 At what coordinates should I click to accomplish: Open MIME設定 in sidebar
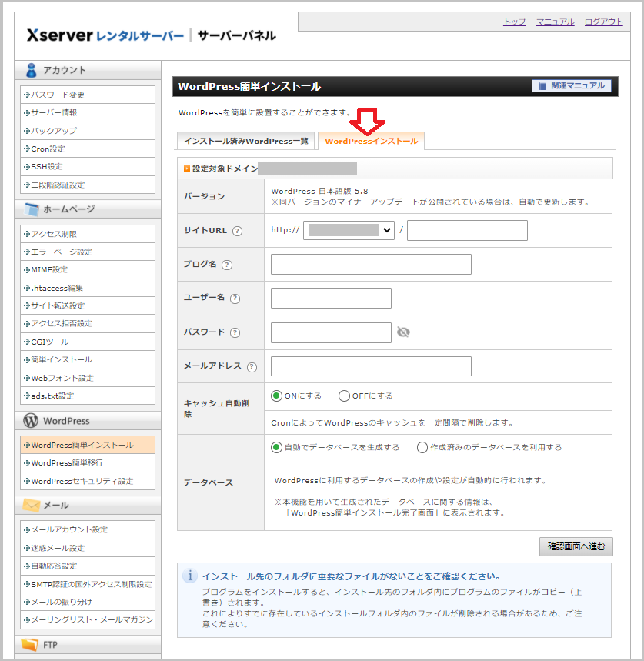click(x=88, y=270)
